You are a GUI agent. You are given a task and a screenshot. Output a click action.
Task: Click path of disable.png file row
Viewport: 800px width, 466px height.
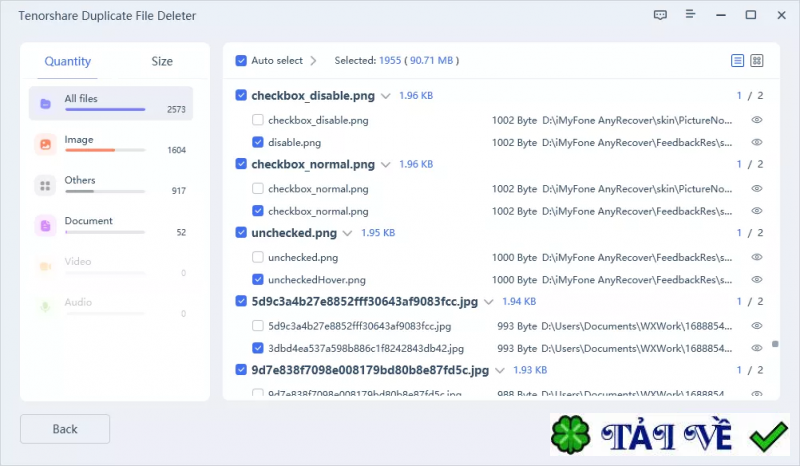point(637,142)
